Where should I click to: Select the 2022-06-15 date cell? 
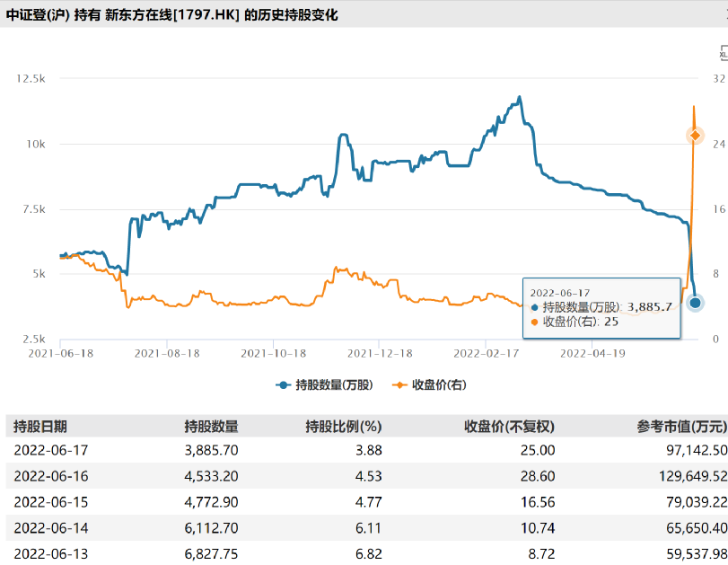[51, 502]
